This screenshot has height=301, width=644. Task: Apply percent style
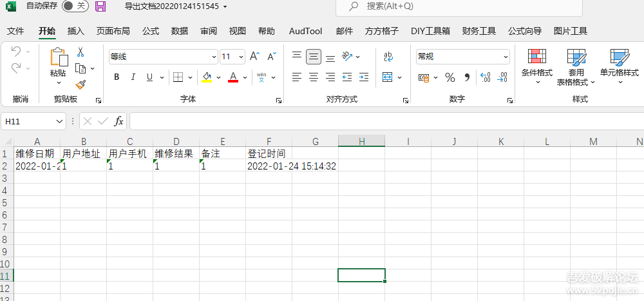coord(450,77)
